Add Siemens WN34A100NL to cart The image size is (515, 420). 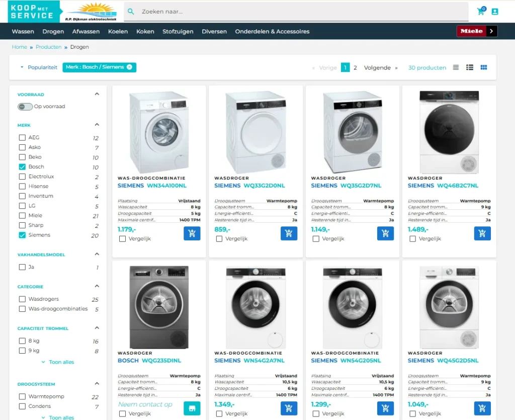pos(192,233)
